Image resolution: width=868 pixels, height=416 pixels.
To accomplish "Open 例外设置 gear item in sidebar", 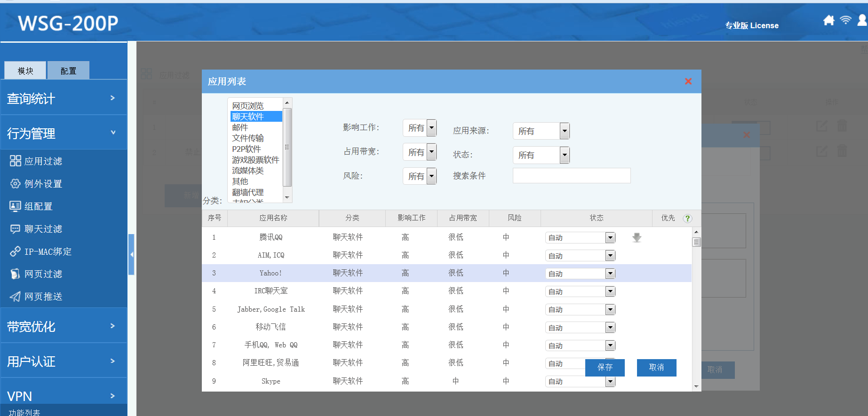I will click(x=43, y=184).
